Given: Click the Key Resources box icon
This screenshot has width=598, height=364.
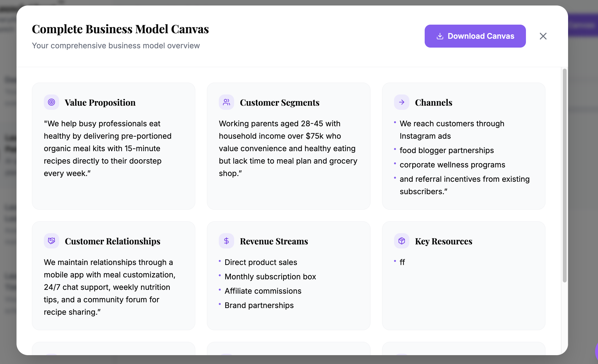Looking at the screenshot, I should (401, 241).
